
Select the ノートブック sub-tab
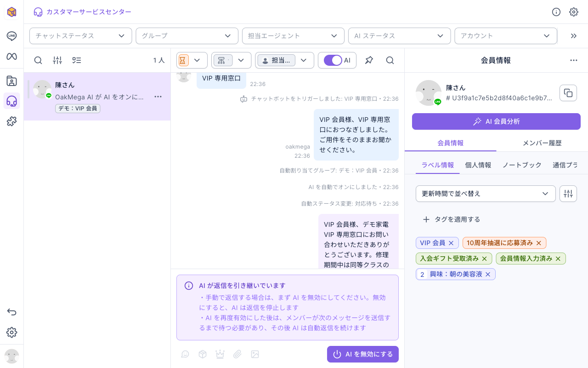522,165
